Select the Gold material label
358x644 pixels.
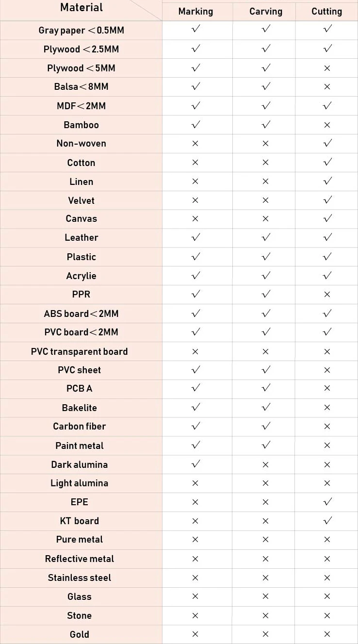80,634
